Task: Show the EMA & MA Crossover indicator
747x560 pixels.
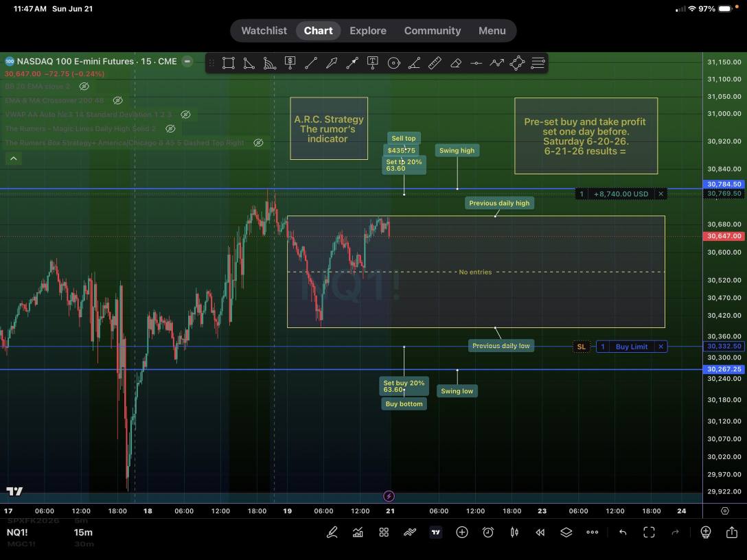Action: point(117,100)
